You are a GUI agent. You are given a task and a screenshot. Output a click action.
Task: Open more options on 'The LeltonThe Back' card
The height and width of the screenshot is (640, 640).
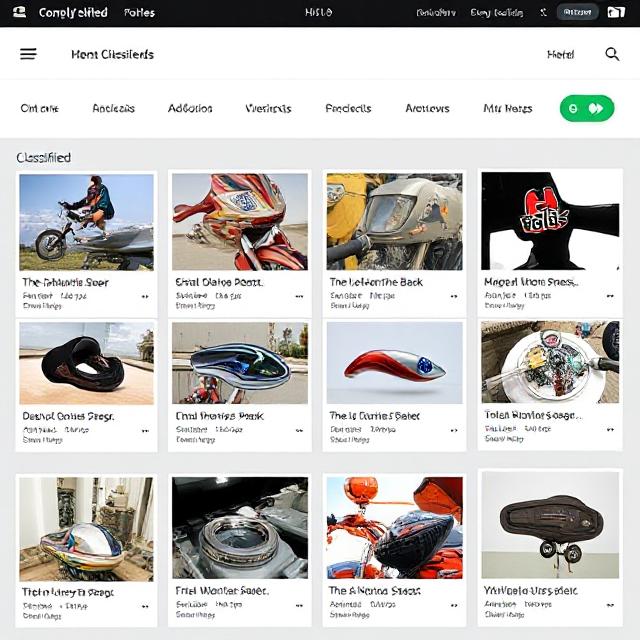pyautogui.click(x=453, y=296)
